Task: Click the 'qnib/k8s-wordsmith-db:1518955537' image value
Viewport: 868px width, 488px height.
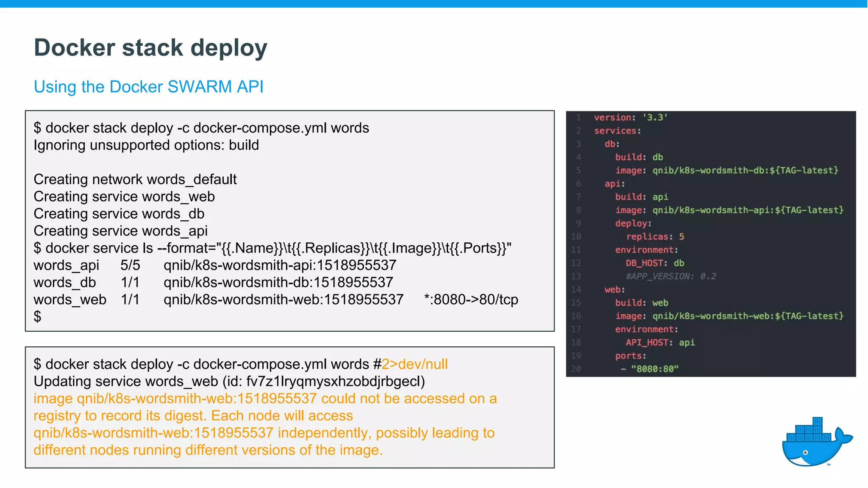Action: (278, 283)
